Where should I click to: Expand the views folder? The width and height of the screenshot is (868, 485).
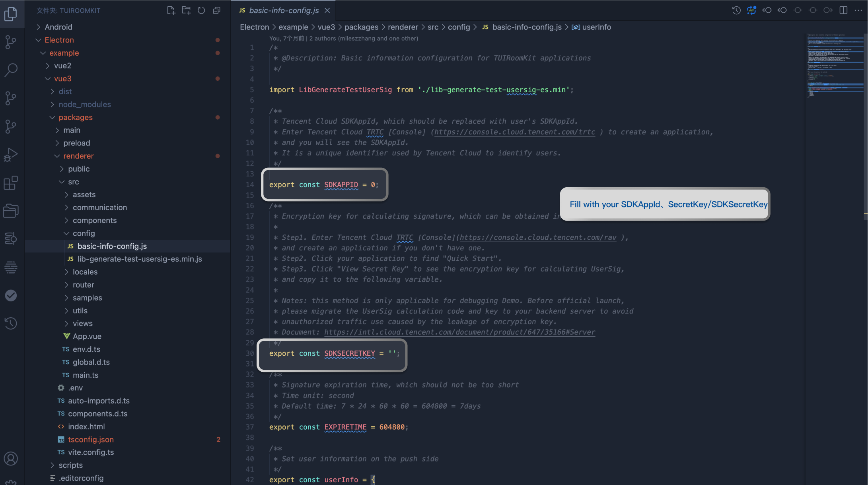(x=82, y=323)
